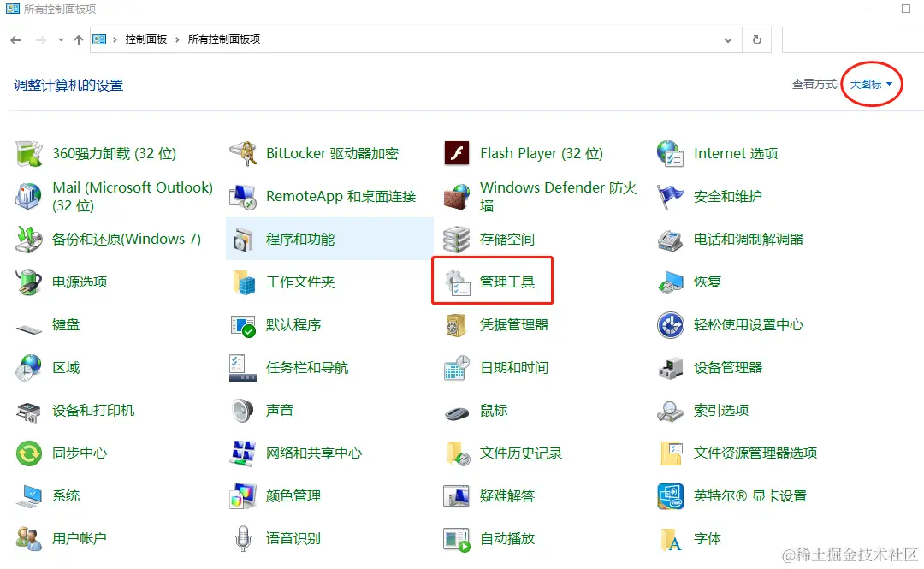Screen dimensions: 924x569
Task: Go up one level with the up arrow
Action: (x=79, y=40)
